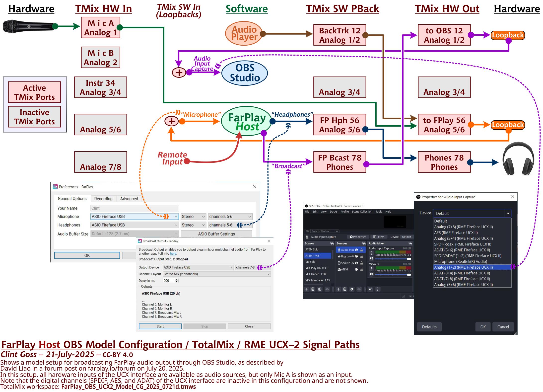Undock the Audio Mixer panel

410,243
